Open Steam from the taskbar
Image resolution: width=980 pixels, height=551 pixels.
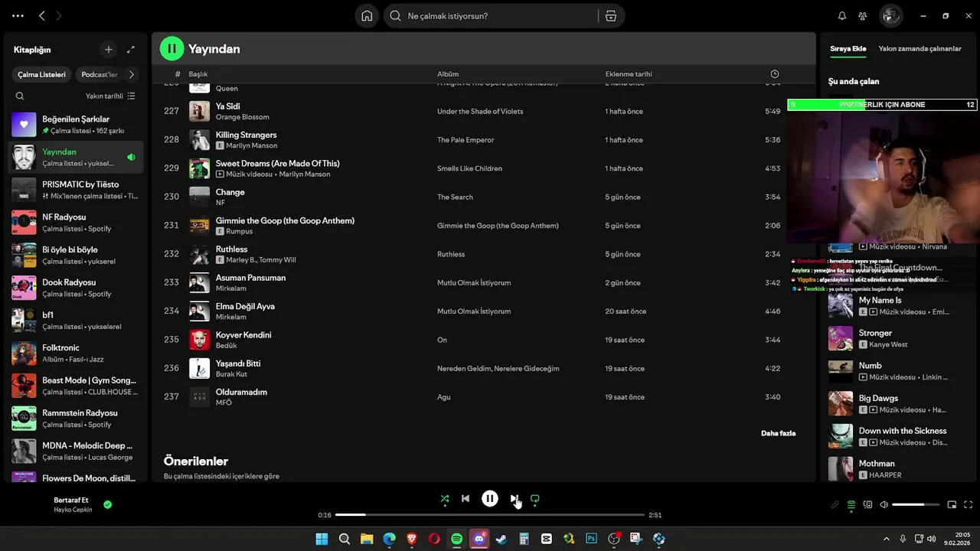pos(501,539)
